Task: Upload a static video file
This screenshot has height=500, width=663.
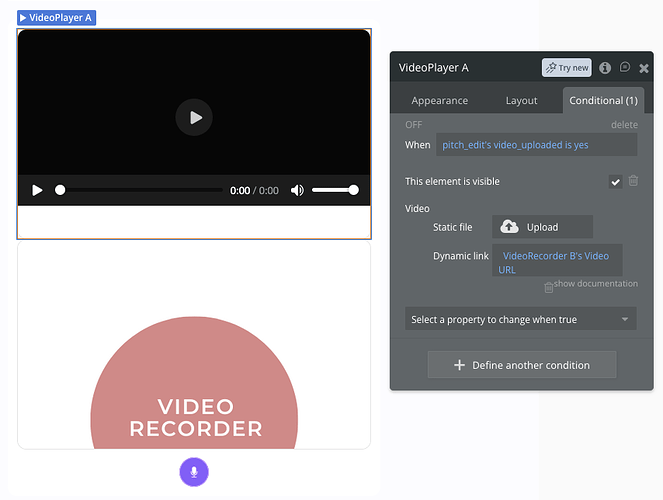Action: coord(542,227)
